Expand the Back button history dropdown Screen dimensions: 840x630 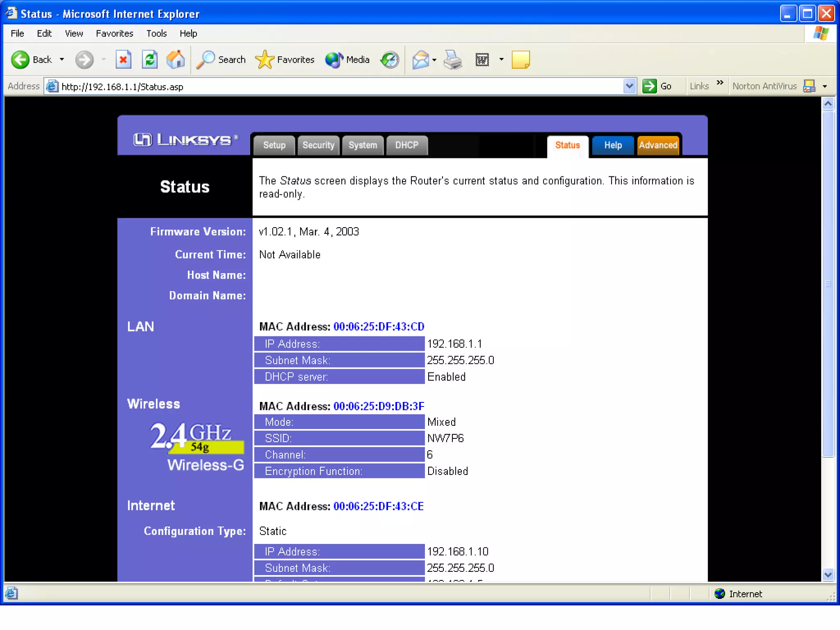coord(62,60)
